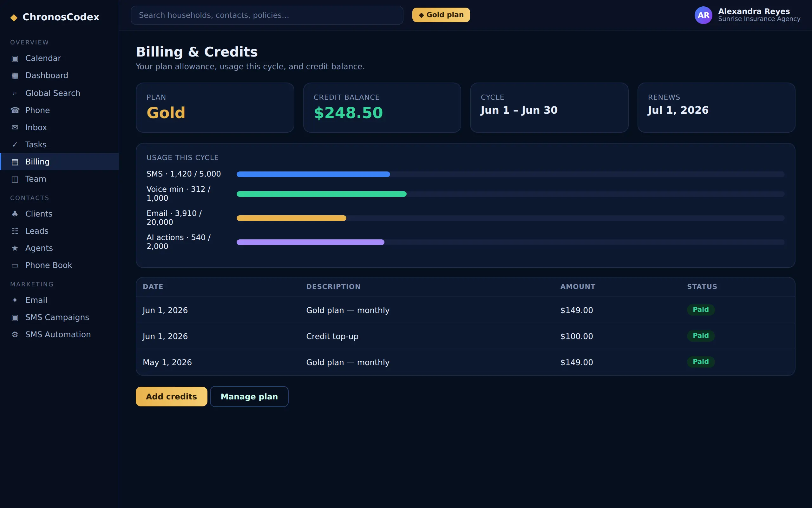Click the Team icon in the sidebar
The height and width of the screenshot is (508, 812).
click(15, 179)
